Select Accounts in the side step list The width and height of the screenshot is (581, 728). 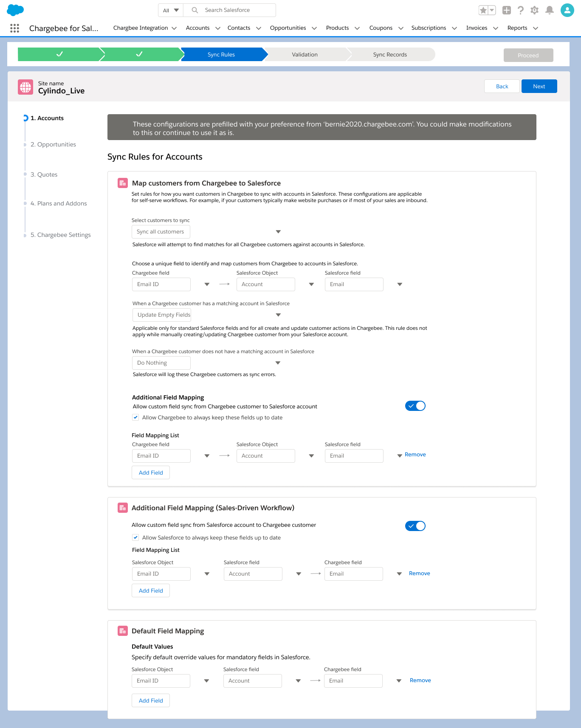coord(47,118)
